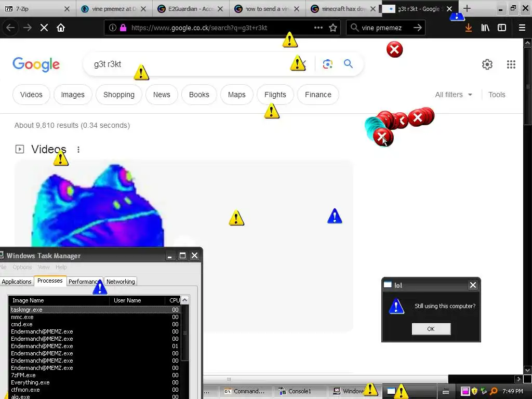Filter results by Maps
Image resolution: width=532 pixels, height=399 pixels.
point(236,95)
